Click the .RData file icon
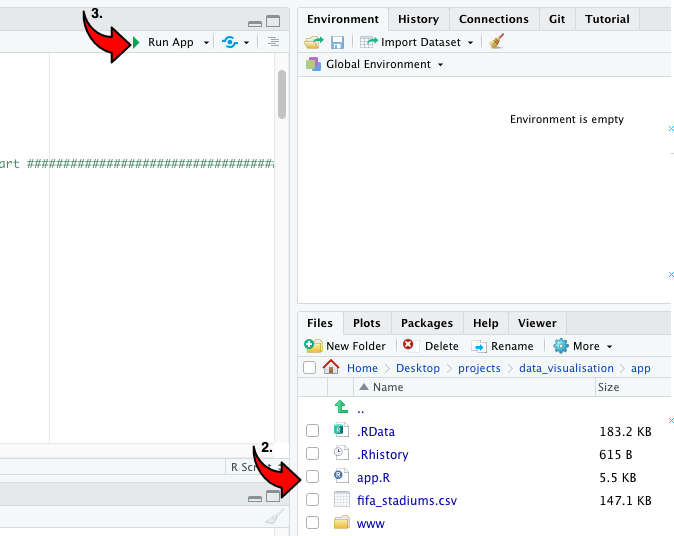674x536 pixels. pos(341,430)
